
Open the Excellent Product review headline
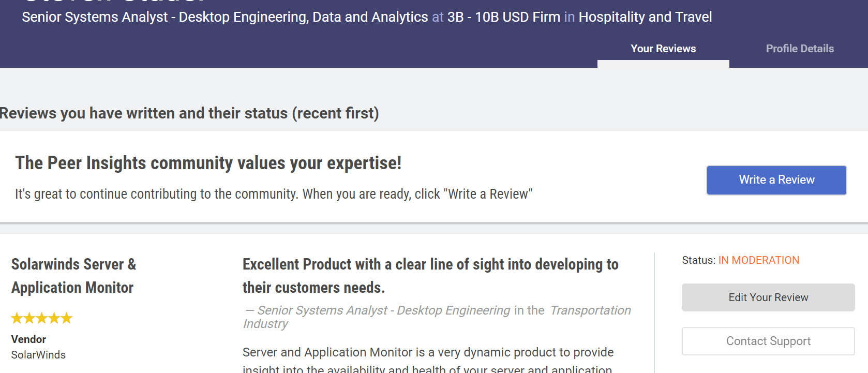click(x=430, y=276)
